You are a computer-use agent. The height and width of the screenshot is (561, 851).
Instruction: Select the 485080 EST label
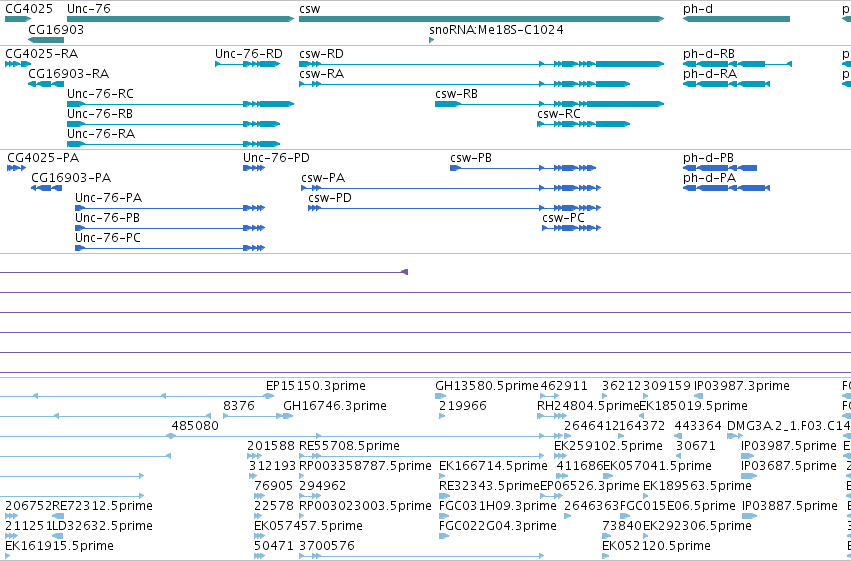point(195,426)
